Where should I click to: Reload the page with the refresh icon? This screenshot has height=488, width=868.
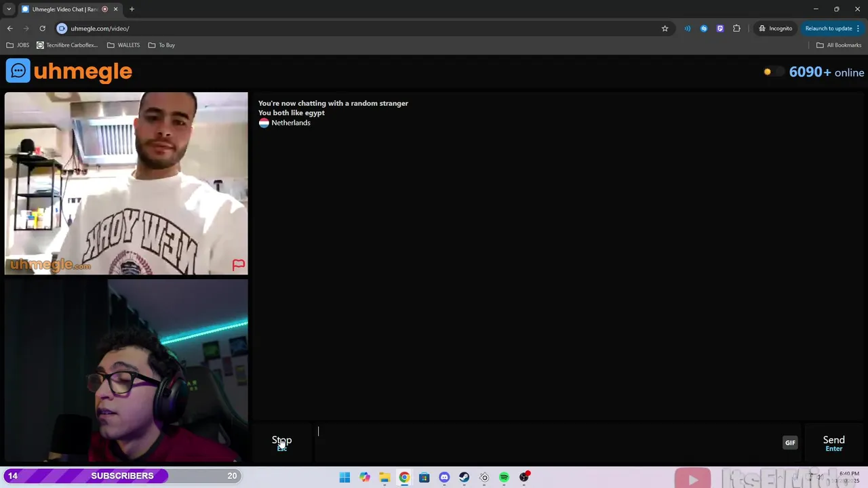pos(42,28)
